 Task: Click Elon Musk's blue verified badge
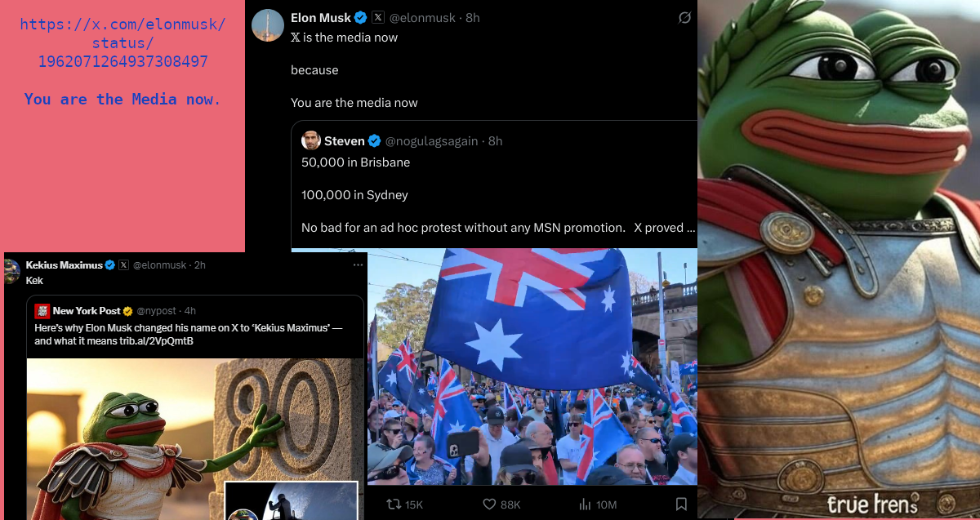click(360, 18)
